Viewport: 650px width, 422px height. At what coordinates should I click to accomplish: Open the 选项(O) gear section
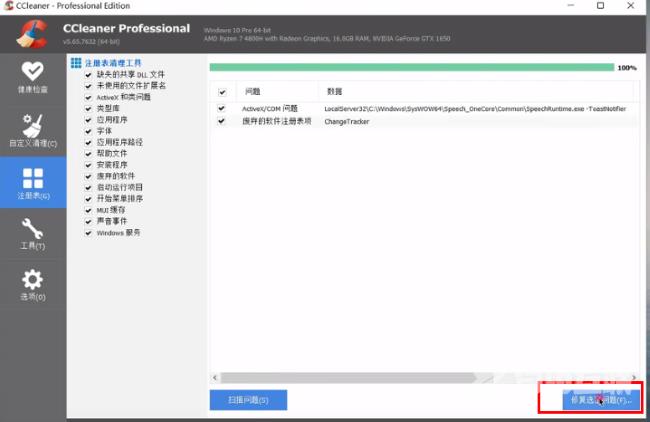pos(33,285)
